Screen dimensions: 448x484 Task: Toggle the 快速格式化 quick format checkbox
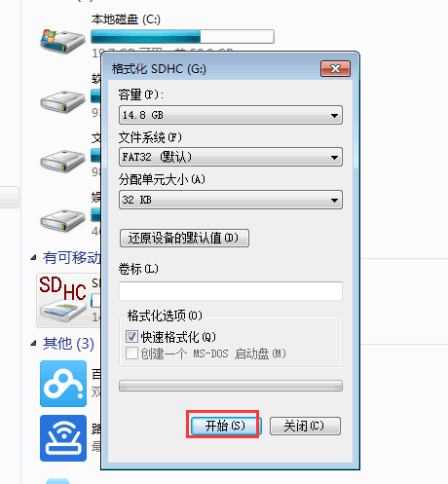(131, 337)
